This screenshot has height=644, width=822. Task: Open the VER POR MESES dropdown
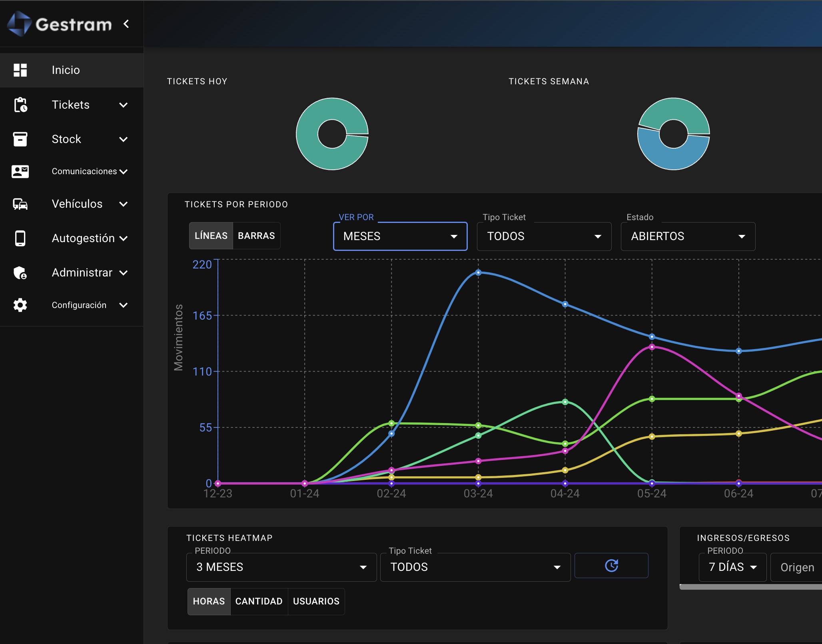[400, 237]
